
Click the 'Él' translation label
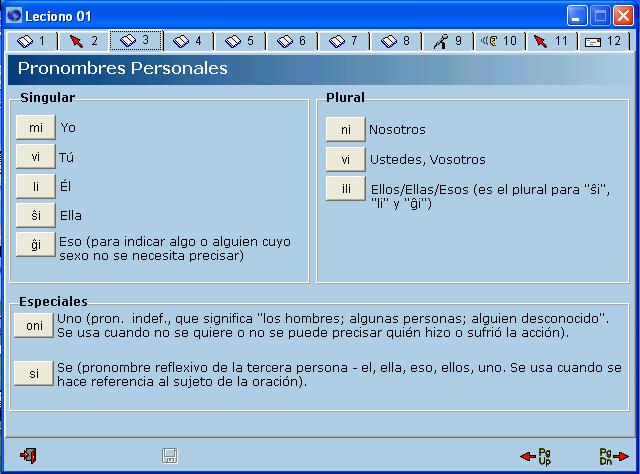click(65, 186)
